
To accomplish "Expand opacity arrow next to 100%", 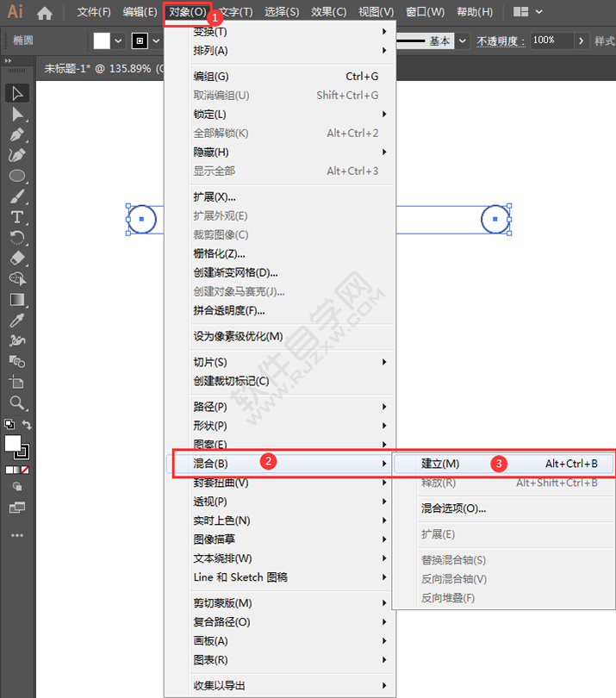I will (581, 41).
